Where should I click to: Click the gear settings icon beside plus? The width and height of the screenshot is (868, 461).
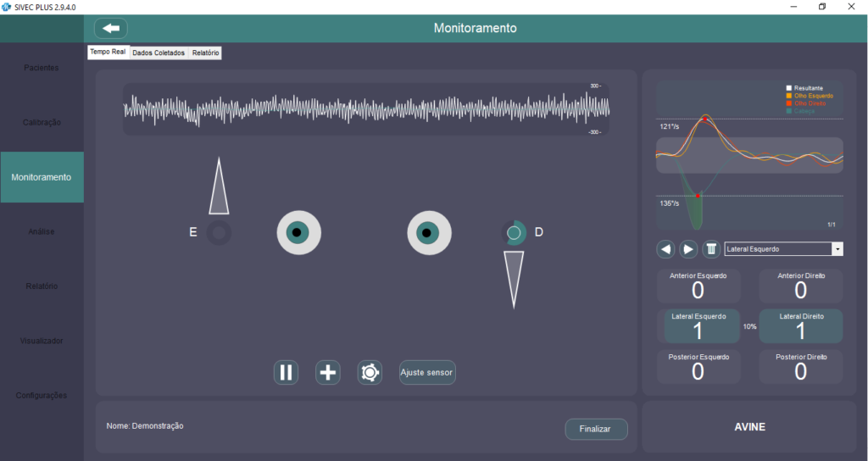[x=370, y=372]
